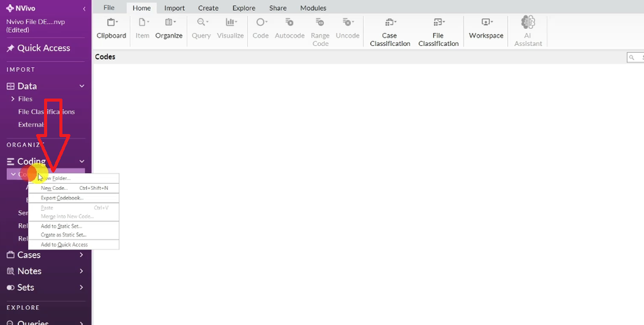Open the Organize ribbon menu
Screen dimensions: 644x325
[x=169, y=29]
